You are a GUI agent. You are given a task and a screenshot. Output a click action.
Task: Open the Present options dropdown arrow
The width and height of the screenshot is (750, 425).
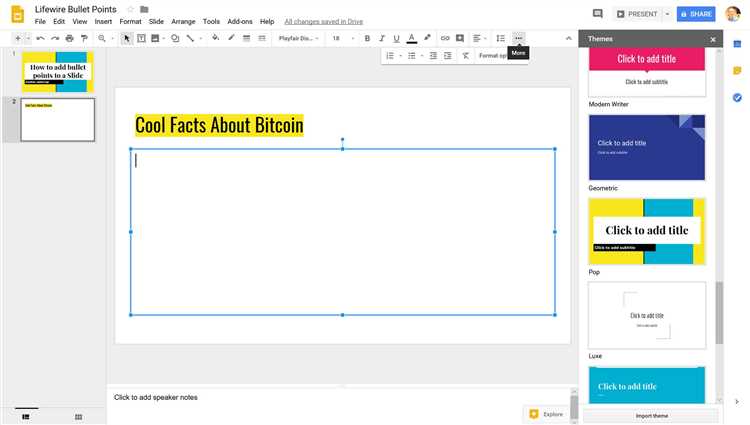click(667, 14)
